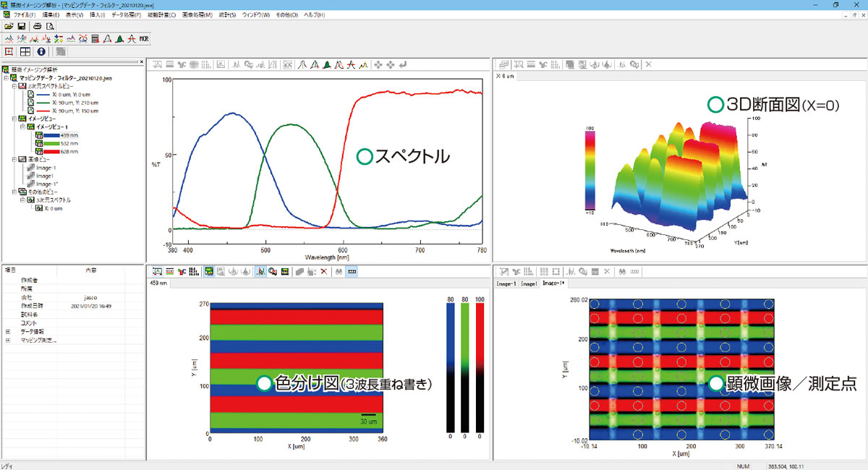Image resolution: width=868 pixels, height=470 pixels.
Task: Open the 統計(S) menu
Action: pos(226,14)
